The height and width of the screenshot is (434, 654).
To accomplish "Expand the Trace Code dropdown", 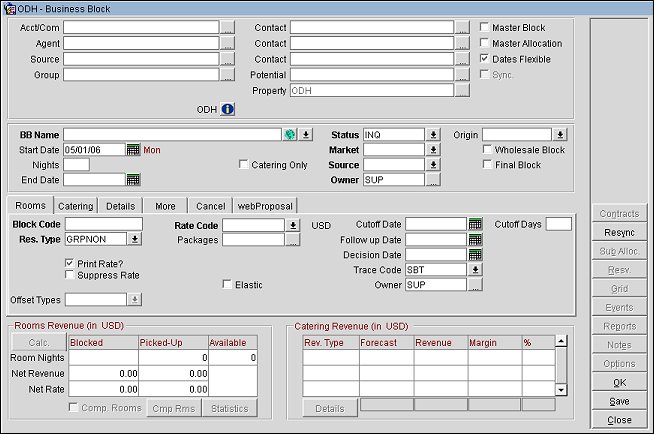I will click(475, 270).
